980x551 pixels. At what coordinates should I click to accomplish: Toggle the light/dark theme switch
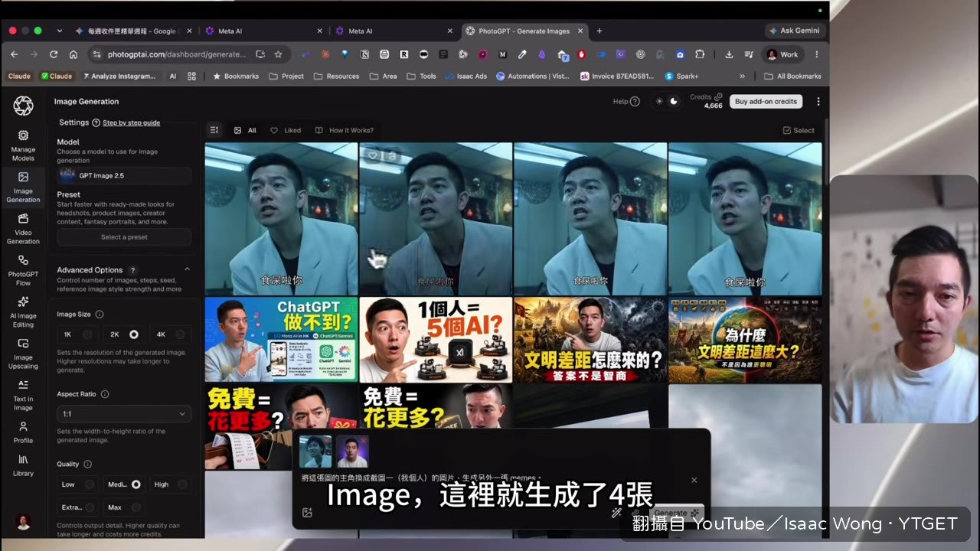667,101
